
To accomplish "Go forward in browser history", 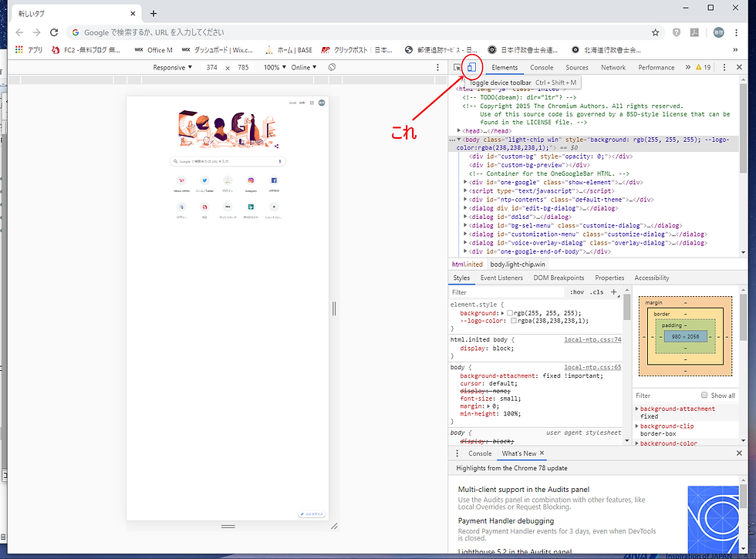I will (37, 32).
